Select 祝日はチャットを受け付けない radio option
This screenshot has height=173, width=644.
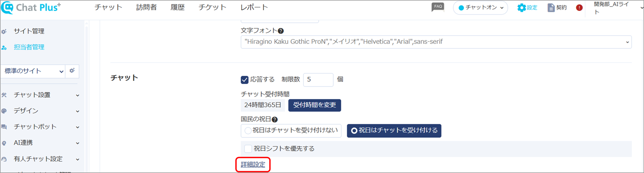pos(291,131)
